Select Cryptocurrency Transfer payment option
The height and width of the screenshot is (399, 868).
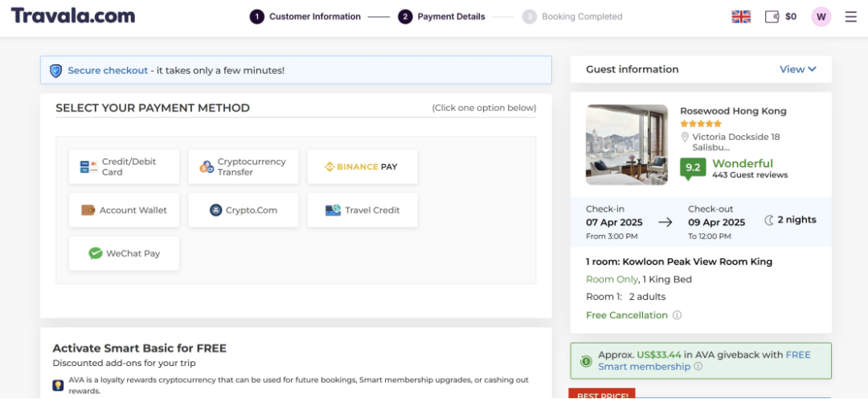coord(243,167)
